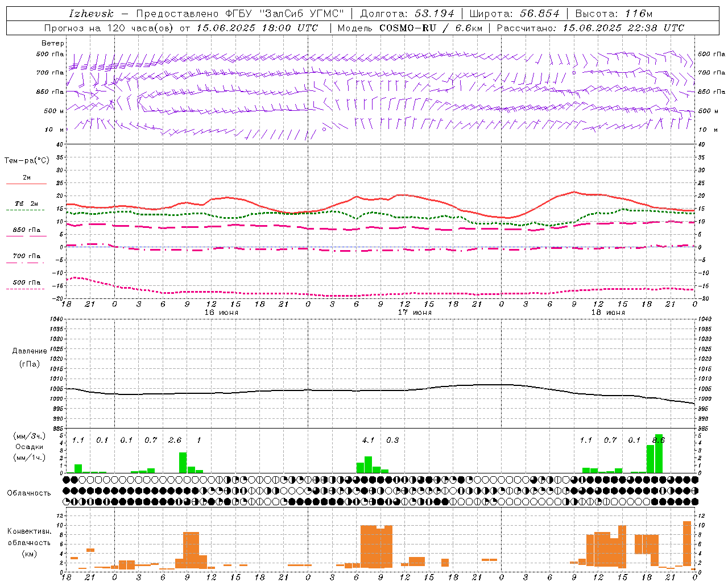
Task: Click the "Широта: 56.854" latitude value
Action: click(x=514, y=14)
